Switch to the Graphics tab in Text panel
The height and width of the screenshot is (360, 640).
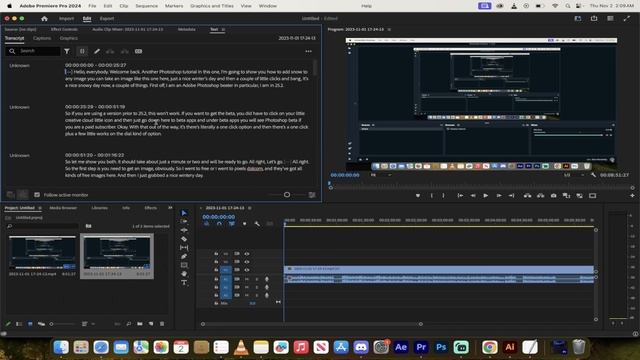click(x=69, y=38)
